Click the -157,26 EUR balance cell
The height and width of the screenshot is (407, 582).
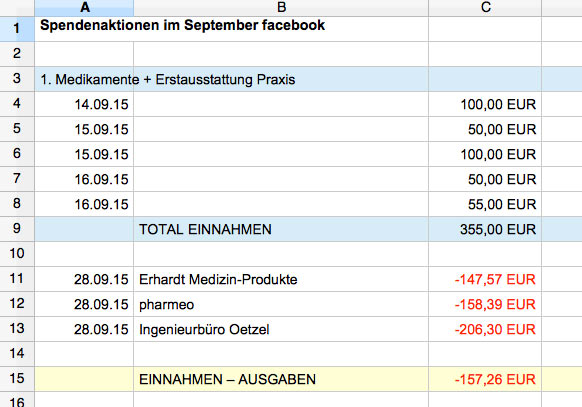[485, 379]
